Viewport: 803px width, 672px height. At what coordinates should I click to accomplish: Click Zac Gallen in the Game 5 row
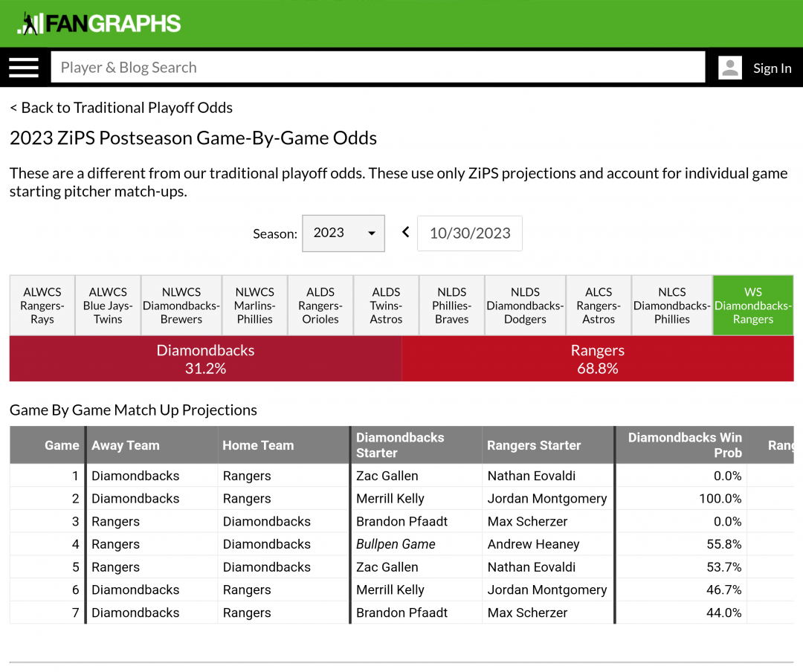[387, 567]
